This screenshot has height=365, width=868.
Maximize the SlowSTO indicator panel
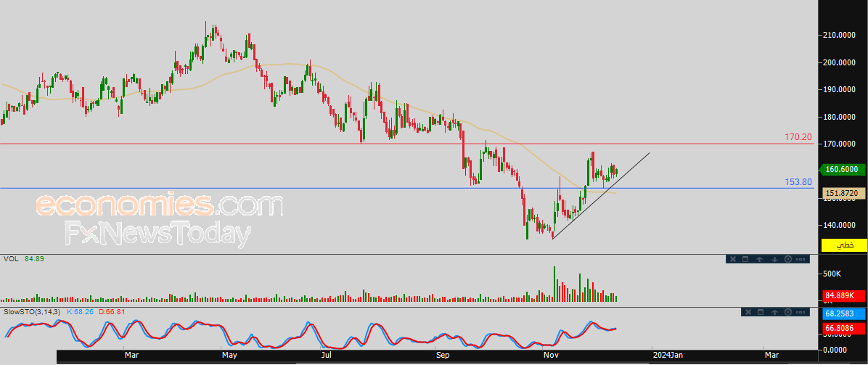pyautogui.click(x=761, y=312)
